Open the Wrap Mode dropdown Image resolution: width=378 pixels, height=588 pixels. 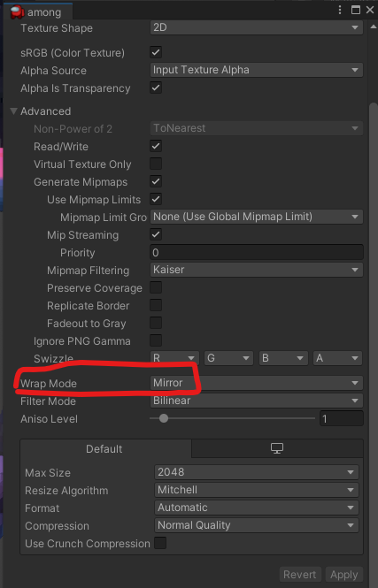tap(257, 383)
